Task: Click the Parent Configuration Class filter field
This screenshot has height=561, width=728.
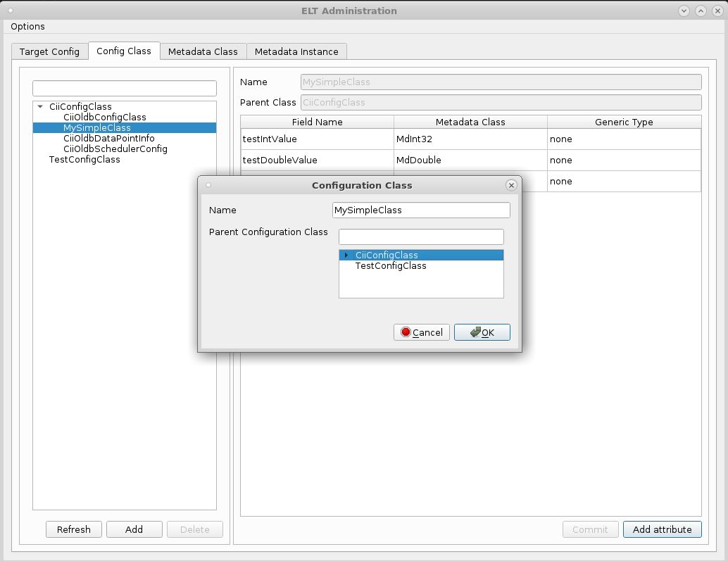Action: pos(421,237)
